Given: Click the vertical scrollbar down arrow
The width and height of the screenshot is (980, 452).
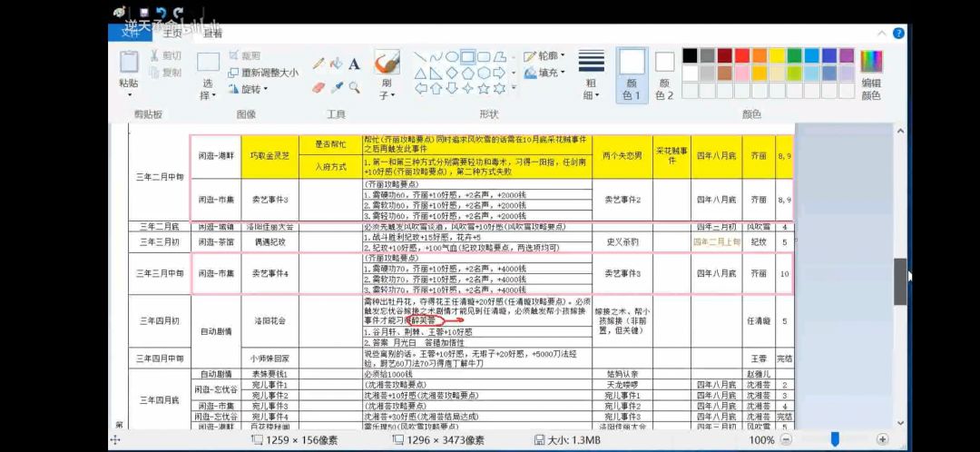Looking at the screenshot, I should 900,422.
